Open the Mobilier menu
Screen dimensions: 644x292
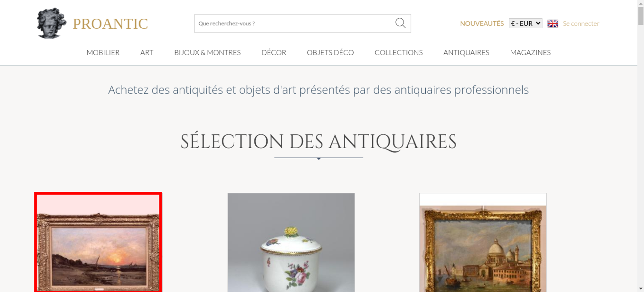(103, 52)
